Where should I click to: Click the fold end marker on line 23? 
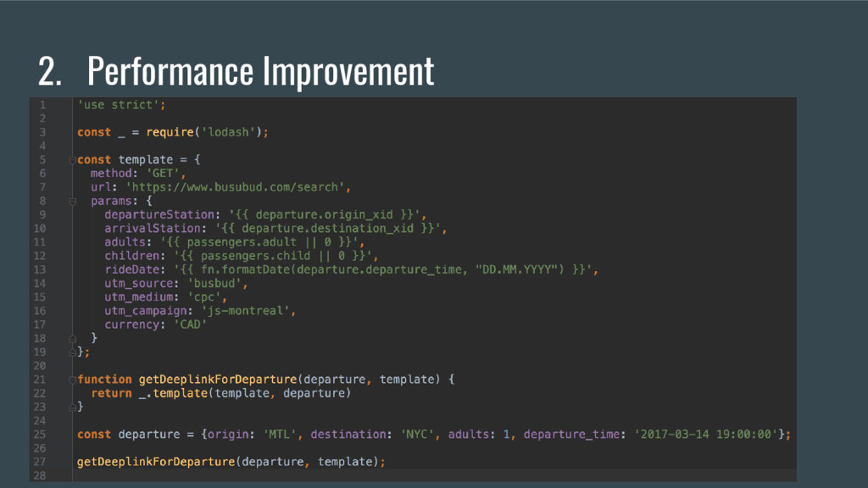(x=73, y=408)
